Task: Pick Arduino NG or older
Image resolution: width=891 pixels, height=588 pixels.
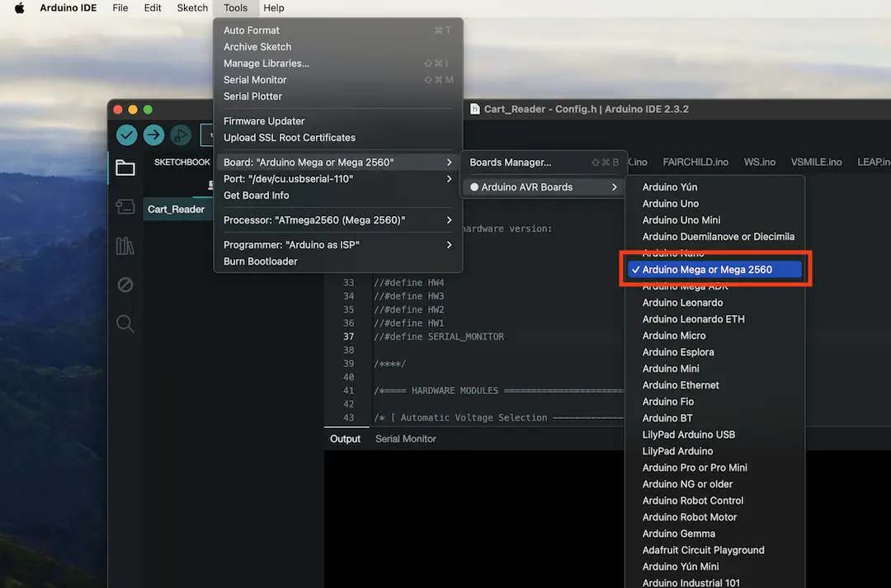Action: pos(714,484)
